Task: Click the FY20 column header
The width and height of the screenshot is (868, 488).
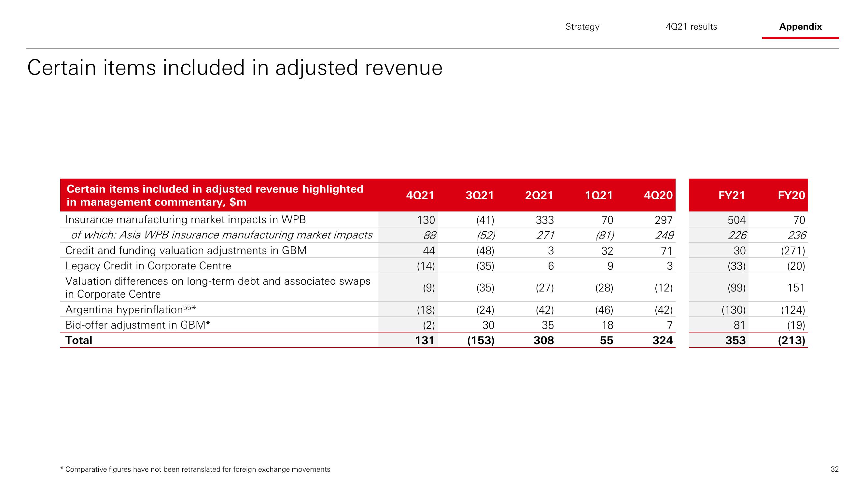Action: pyautogui.click(x=791, y=195)
